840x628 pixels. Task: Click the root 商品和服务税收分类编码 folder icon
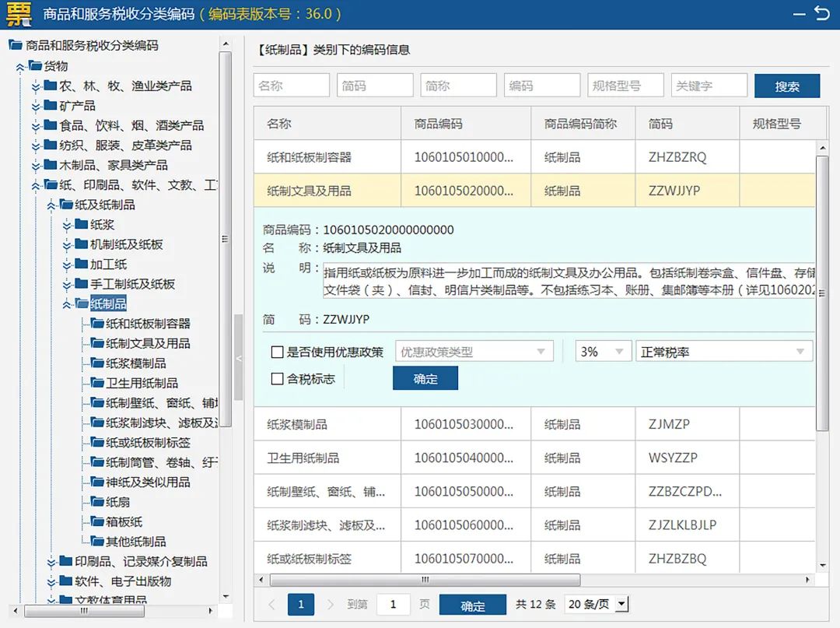(x=16, y=45)
